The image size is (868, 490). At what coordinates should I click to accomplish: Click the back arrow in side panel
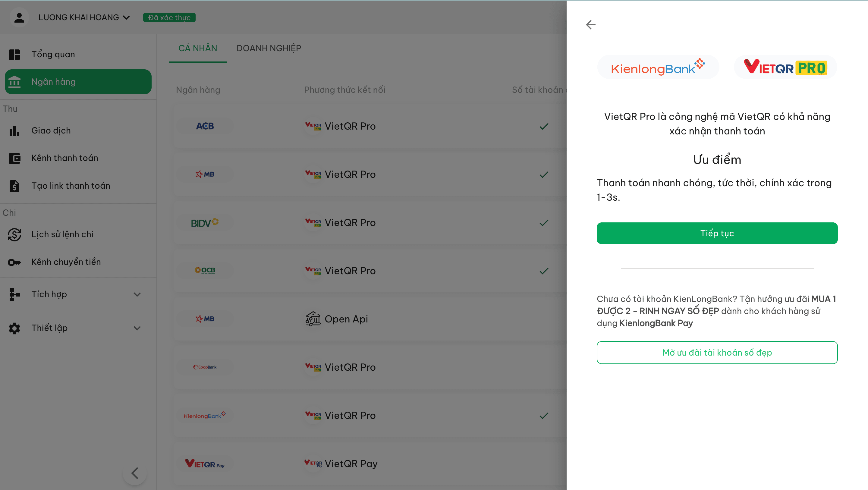591,25
